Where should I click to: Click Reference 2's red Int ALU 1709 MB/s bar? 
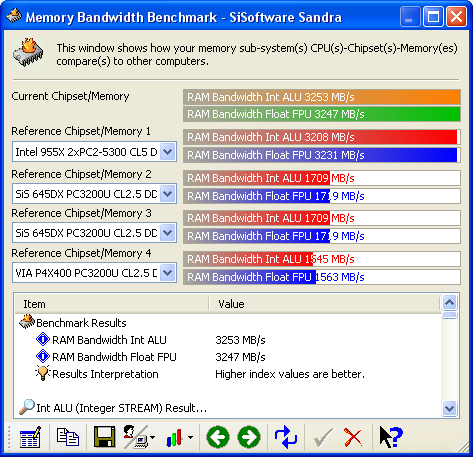[322, 178]
